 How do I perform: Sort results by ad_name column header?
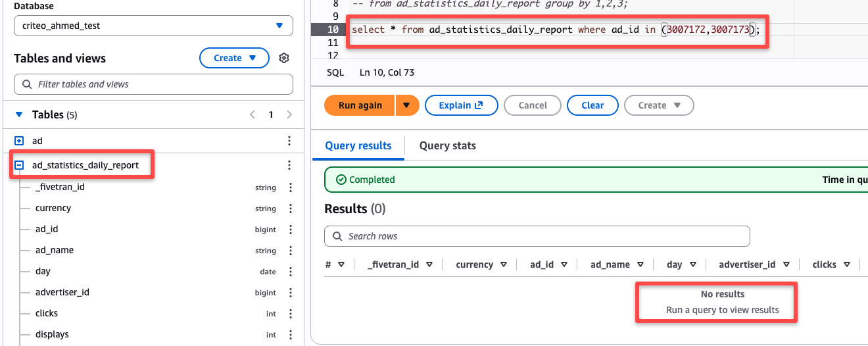click(640, 264)
